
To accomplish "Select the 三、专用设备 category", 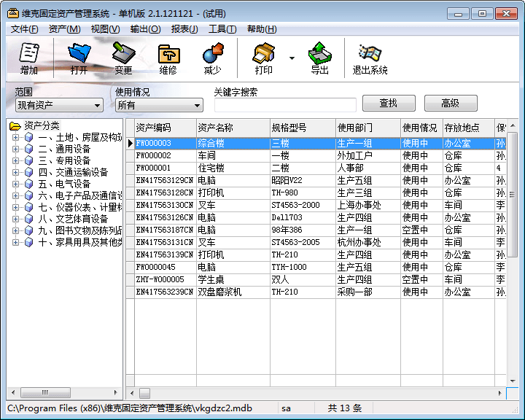I will click(x=64, y=160).
